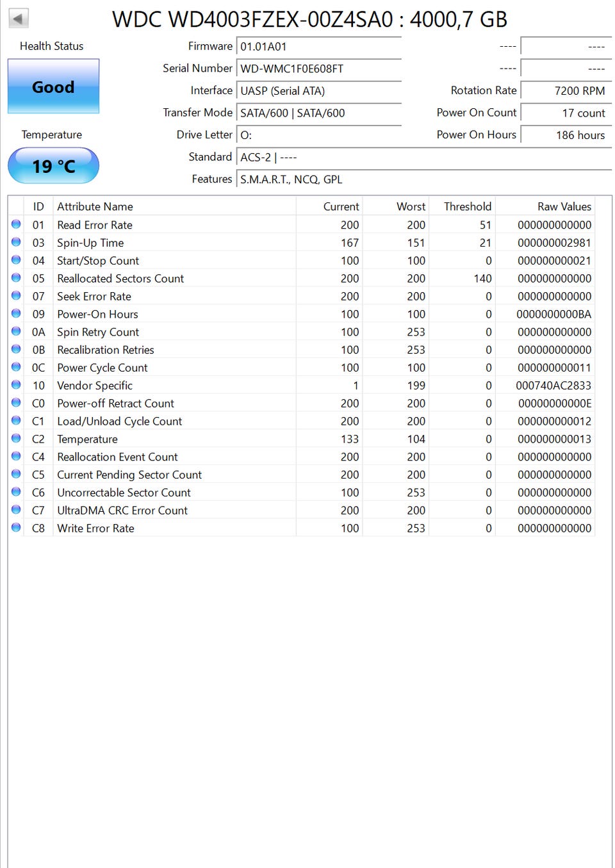Click the Features field S.M.A.R.T., NCQ, GPL
The image size is (615, 868).
tap(424, 179)
